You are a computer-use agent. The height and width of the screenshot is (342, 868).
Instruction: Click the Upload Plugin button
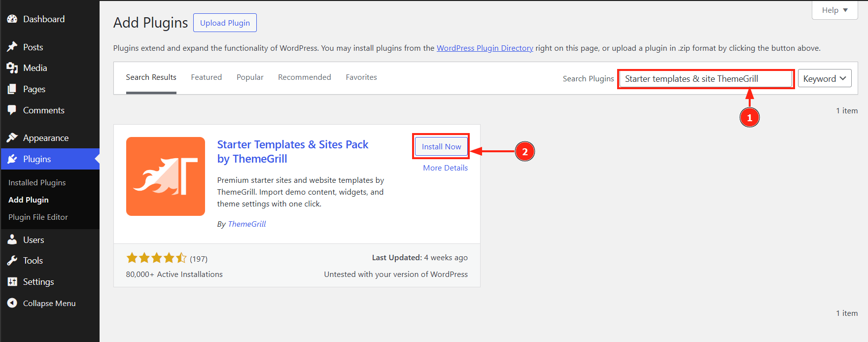click(225, 23)
